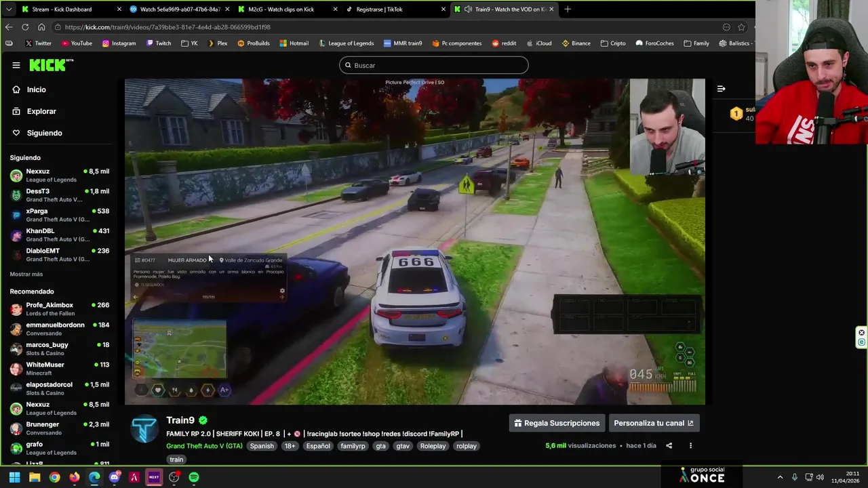This screenshot has width=868, height=488.
Task: Select the Roleplay tag
Action: click(x=433, y=446)
